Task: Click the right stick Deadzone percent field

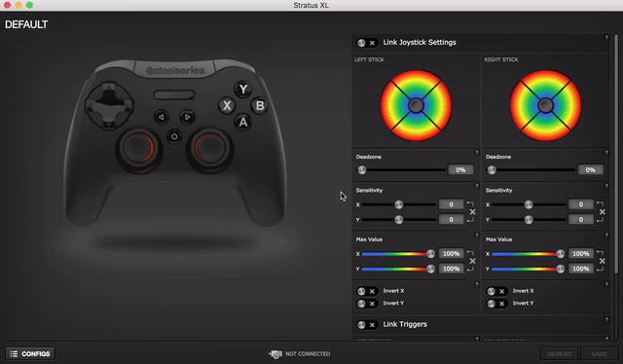Action: [591, 169]
